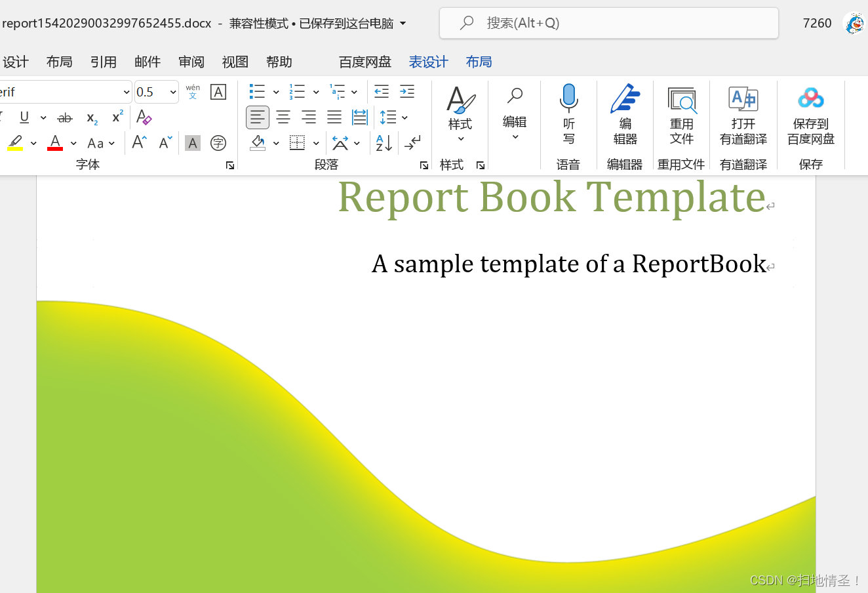The height and width of the screenshot is (593, 868).
Task: Open the Design (设计) tab
Action: (x=16, y=62)
